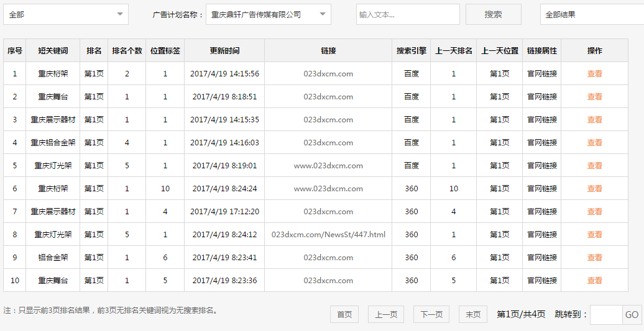Focus the 输入文本 search field
The image size is (644, 331).
(408, 14)
